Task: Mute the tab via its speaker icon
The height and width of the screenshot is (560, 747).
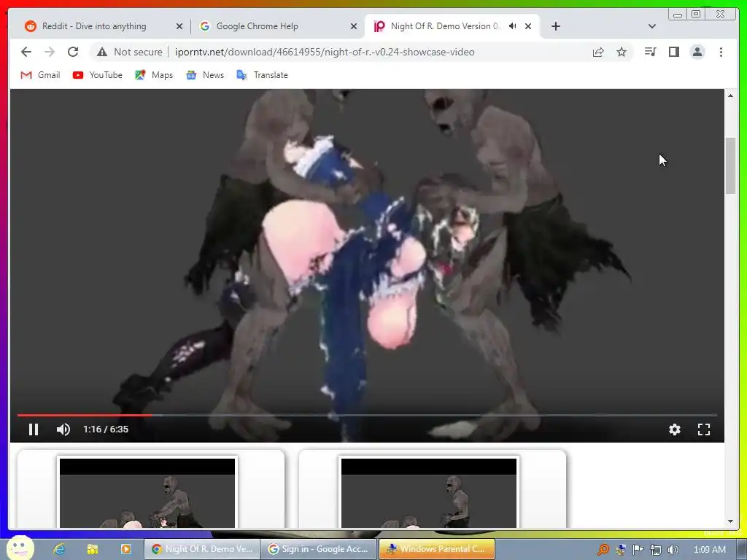Action: [513, 26]
